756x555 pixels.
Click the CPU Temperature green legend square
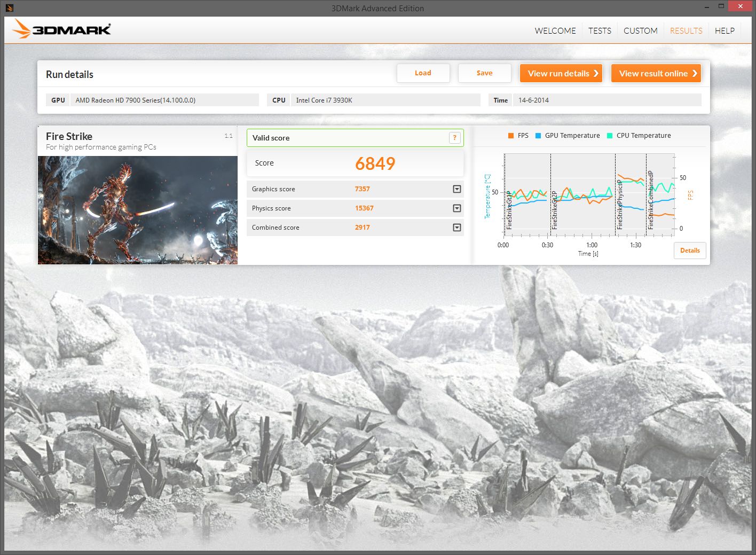610,136
